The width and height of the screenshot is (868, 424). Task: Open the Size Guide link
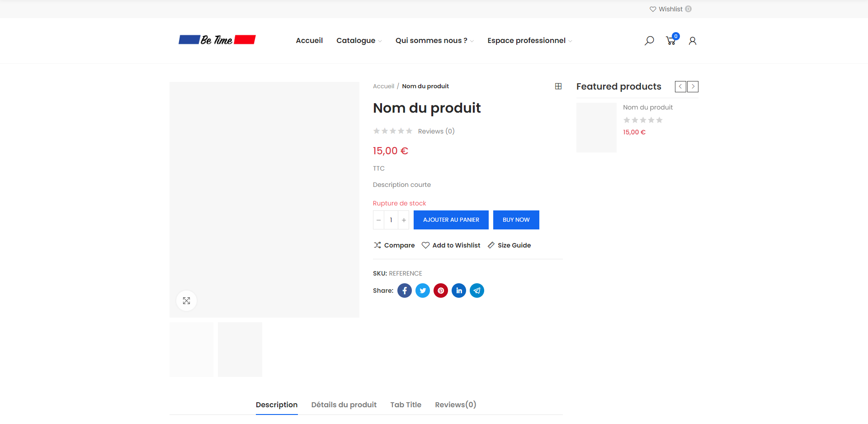click(509, 245)
